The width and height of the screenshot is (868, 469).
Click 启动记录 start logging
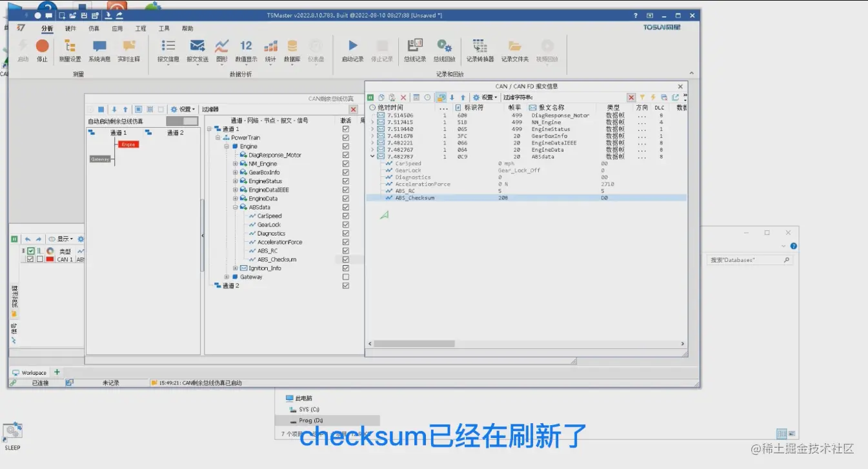coord(352,50)
